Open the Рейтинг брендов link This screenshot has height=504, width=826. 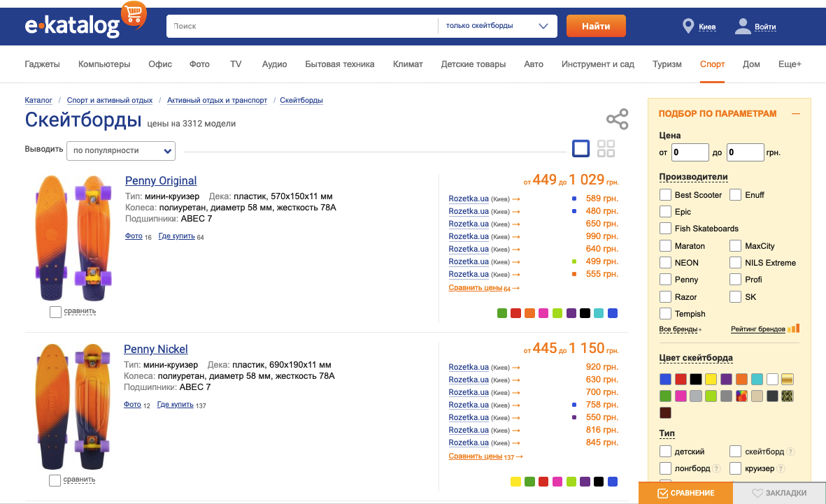(757, 329)
